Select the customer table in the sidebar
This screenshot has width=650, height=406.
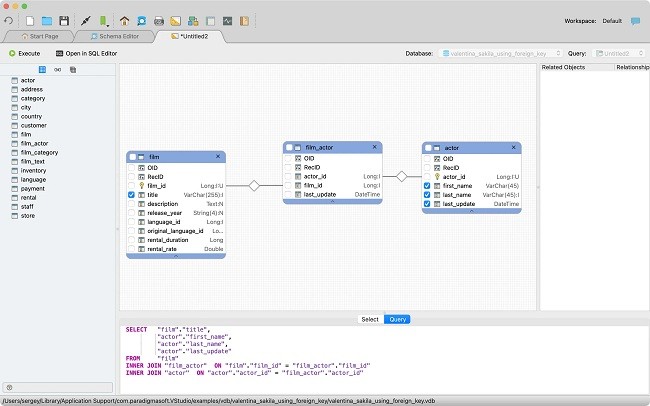[34, 125]
